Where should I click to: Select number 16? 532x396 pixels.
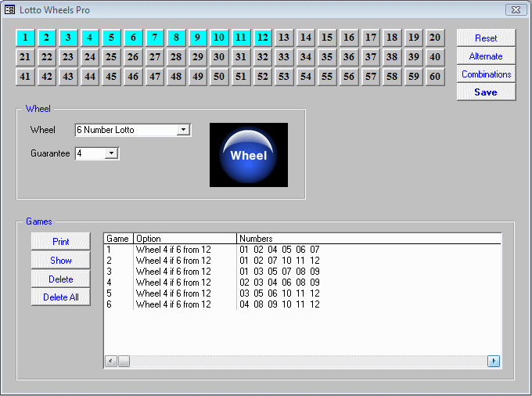click(349, 38)
